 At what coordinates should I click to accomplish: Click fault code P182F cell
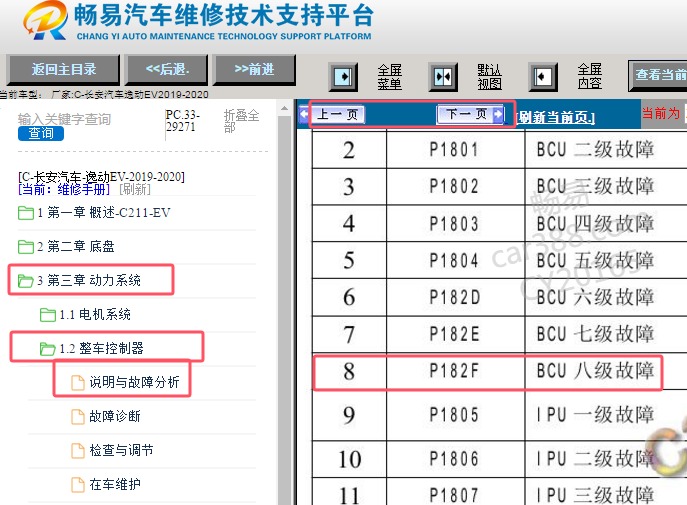[x=454, y=371]
